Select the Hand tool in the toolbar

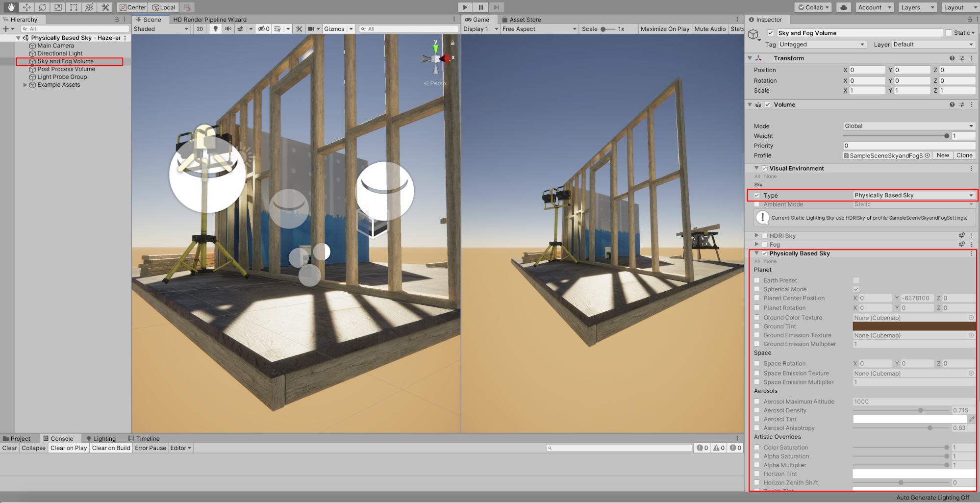11,7
